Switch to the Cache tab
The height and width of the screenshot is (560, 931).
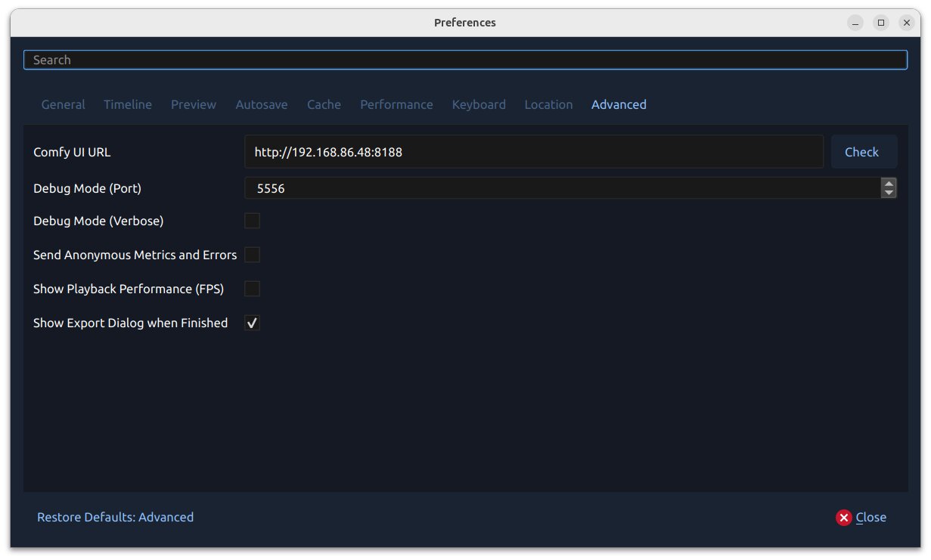pos(324,104)
